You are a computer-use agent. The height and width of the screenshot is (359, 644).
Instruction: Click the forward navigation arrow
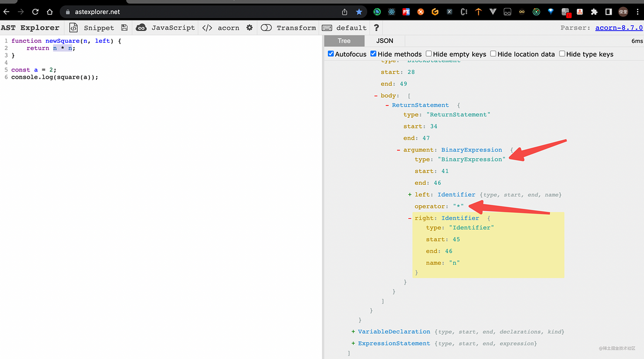21,12
